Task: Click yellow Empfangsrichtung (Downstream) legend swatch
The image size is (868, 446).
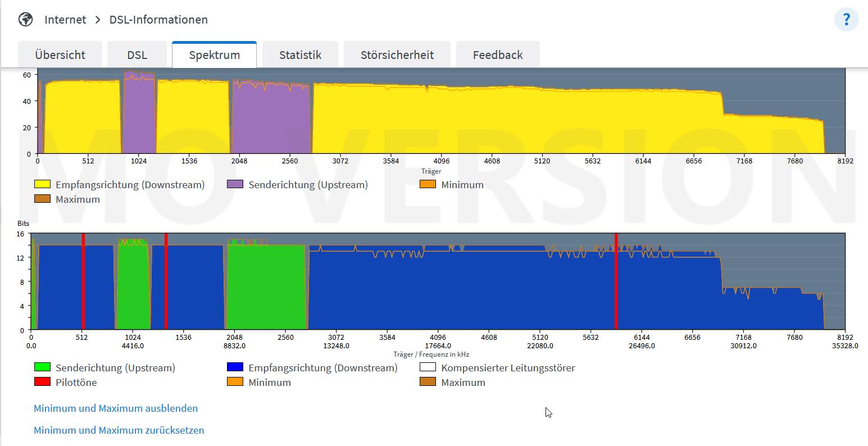Action: pyautogui.click(x=42, y=184)
